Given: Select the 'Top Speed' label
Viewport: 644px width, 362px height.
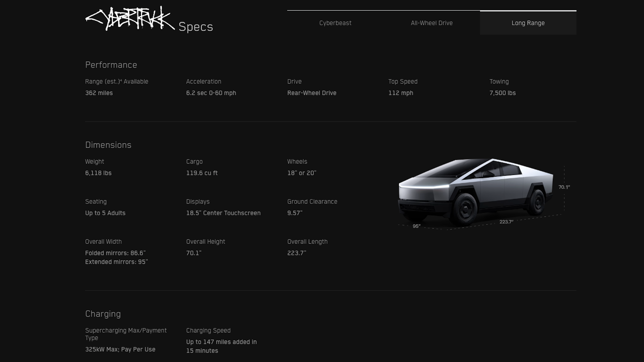Looking at the screenshot, I should (x=403, y=81).
